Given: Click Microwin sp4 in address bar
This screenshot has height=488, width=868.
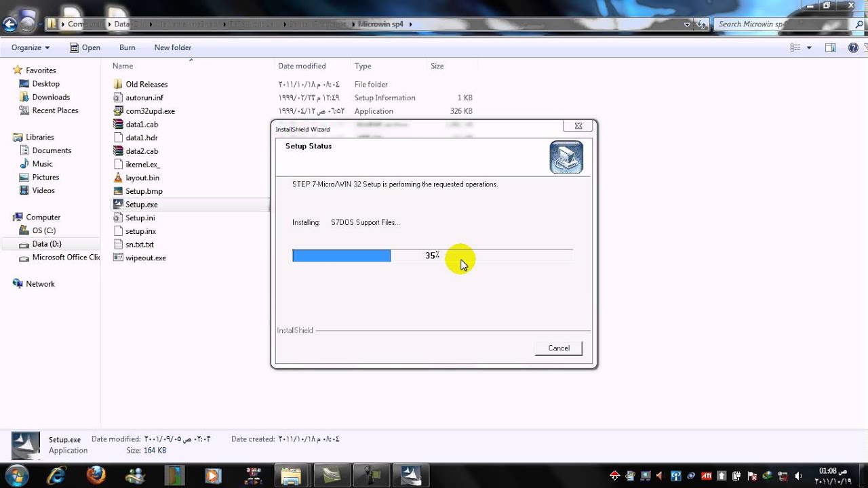Looking at the screenshot, I should tap(381, 24).
